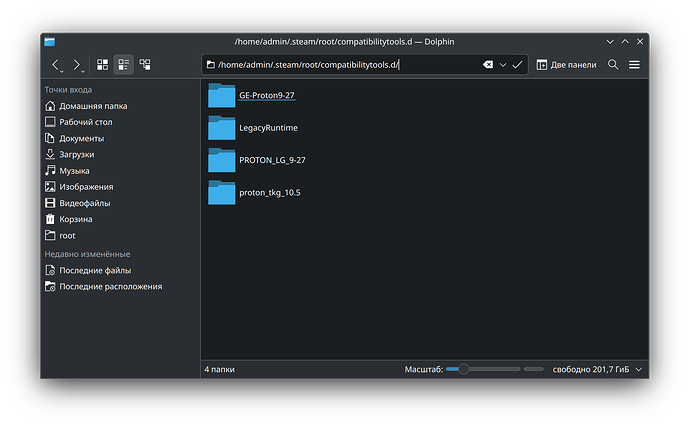Open Видеофайлы place

pyautogui.click(x=121, y=203)
